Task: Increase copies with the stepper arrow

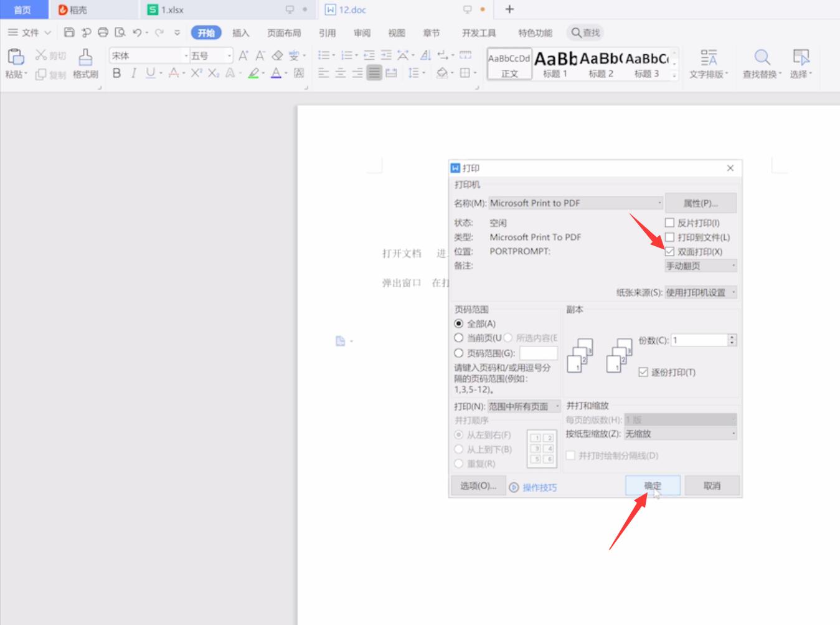Action: (x=732, y=337)
